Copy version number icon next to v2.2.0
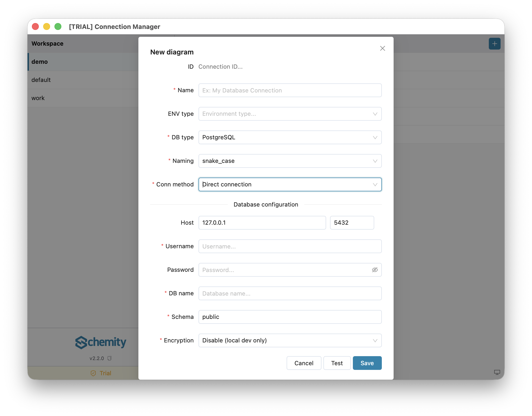 [x=109, y=358]
